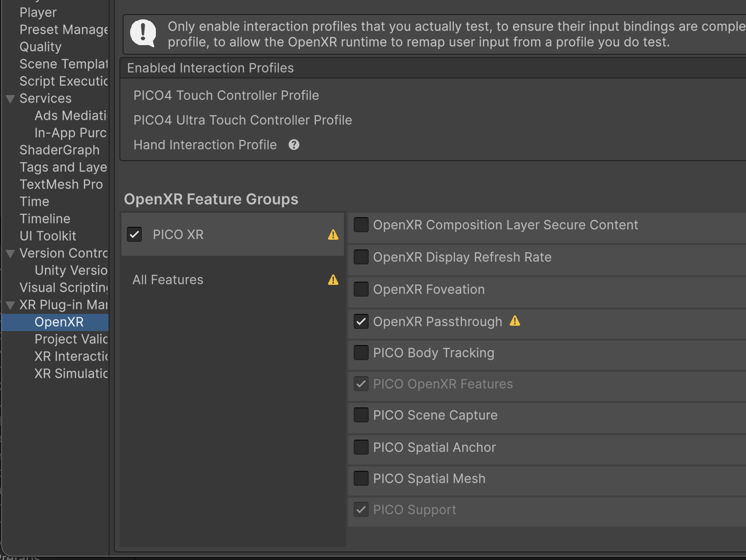Toggle the PICO XR feature group checkbox

click(134, 234)
